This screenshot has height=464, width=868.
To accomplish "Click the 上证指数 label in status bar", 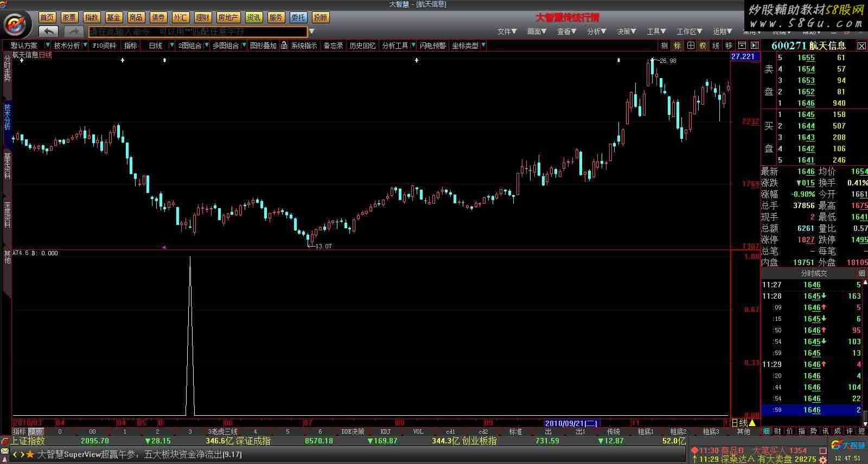I will coord(28,441).
